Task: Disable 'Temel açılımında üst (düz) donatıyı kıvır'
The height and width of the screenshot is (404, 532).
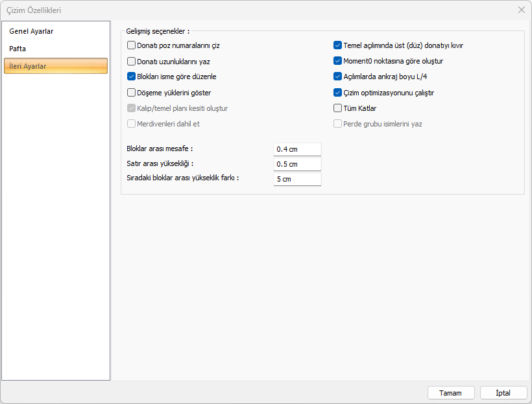Action: click(x=337, y=46)
